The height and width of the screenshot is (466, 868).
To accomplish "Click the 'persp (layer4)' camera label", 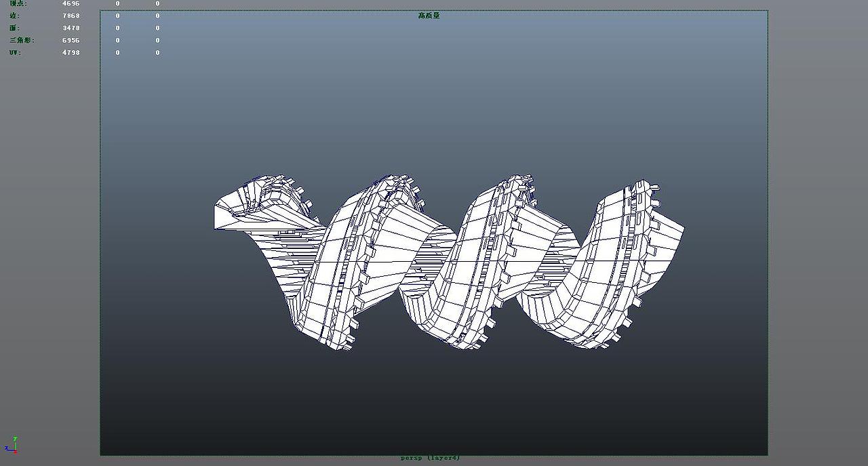I will [x=430, y=458].
